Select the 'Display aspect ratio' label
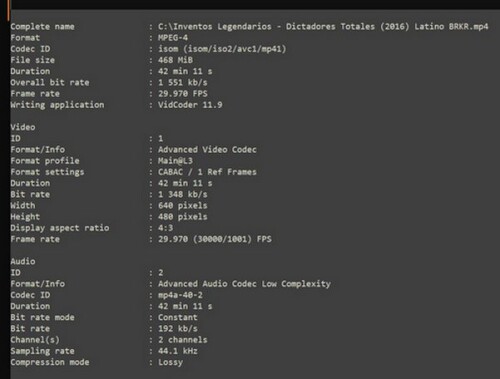Image resolution: width=500 pixels, height=379 pixels. (x=60, y=228)
